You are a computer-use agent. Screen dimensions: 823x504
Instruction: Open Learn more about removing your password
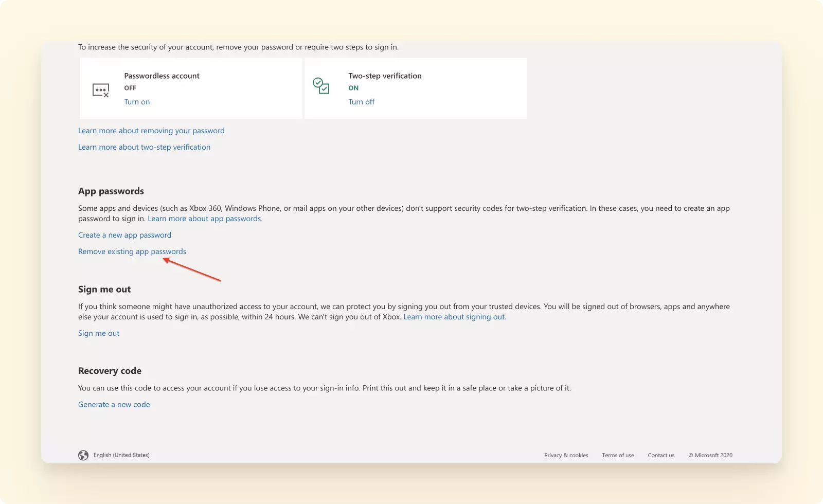151,131
